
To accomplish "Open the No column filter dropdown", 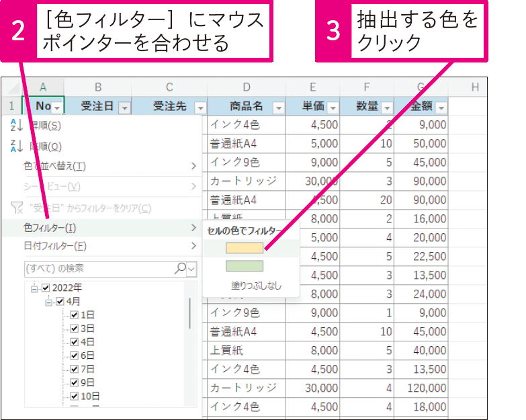I will coord(57,108).
